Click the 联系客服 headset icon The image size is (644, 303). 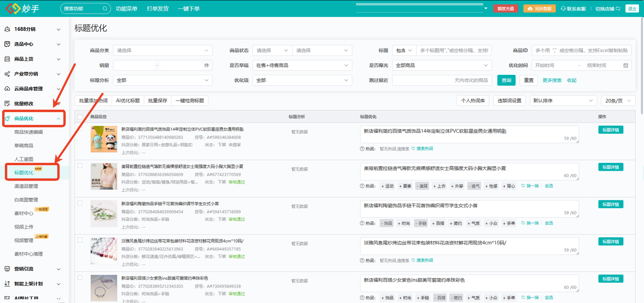tap(563, 8)
